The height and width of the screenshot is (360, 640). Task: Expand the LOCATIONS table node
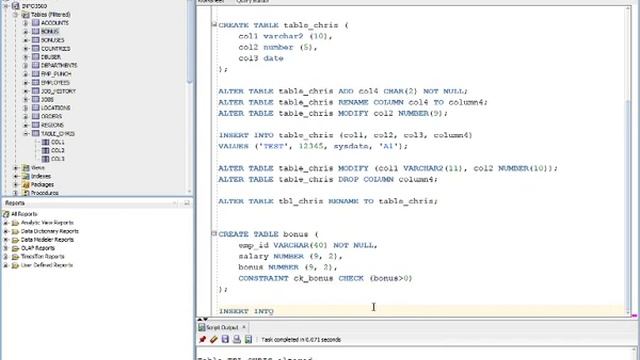26,108
